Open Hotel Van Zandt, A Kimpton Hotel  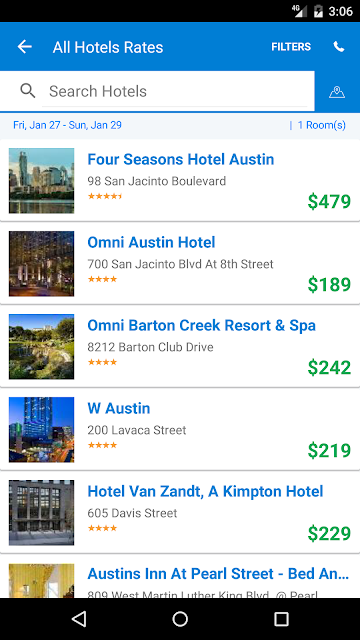(180, 512)
